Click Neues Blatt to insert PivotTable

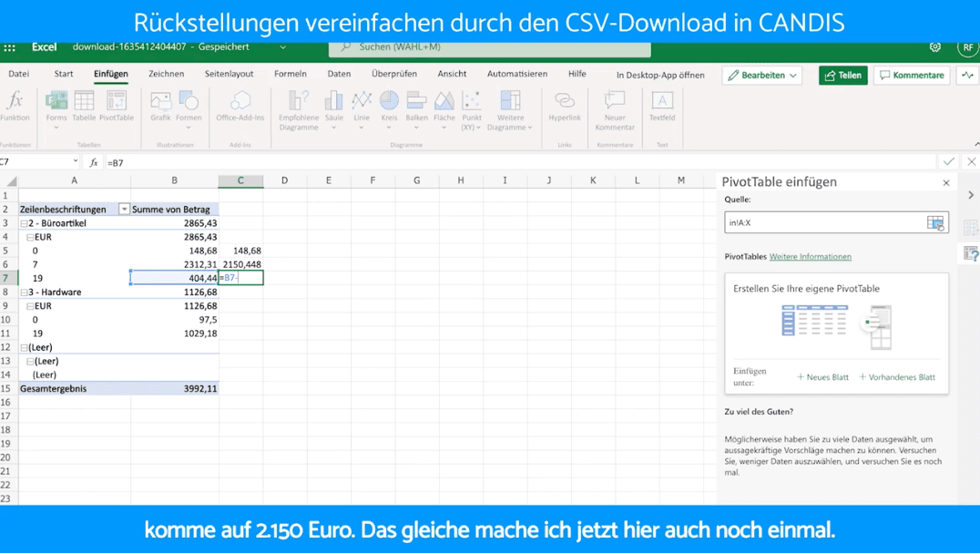click(822, 377)
